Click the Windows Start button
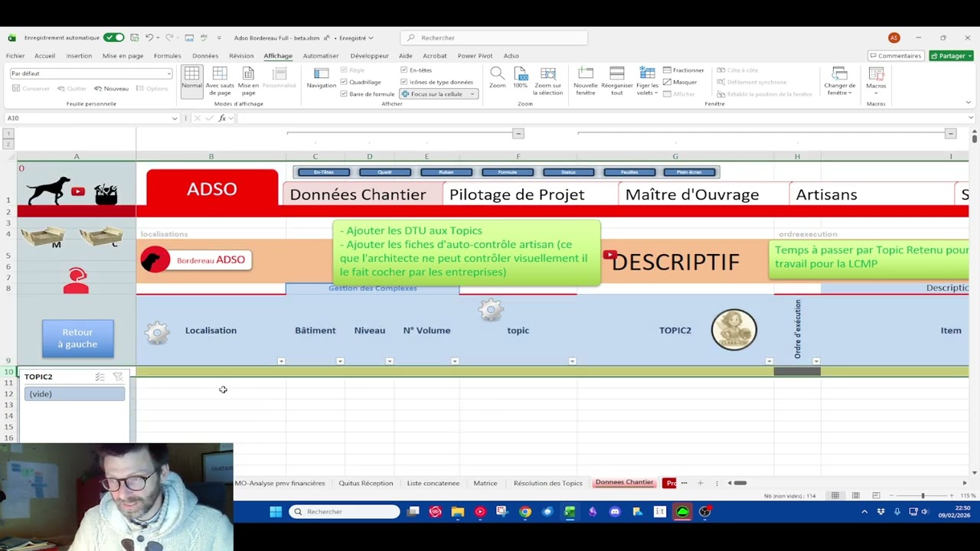 click(x=276, y=511)
